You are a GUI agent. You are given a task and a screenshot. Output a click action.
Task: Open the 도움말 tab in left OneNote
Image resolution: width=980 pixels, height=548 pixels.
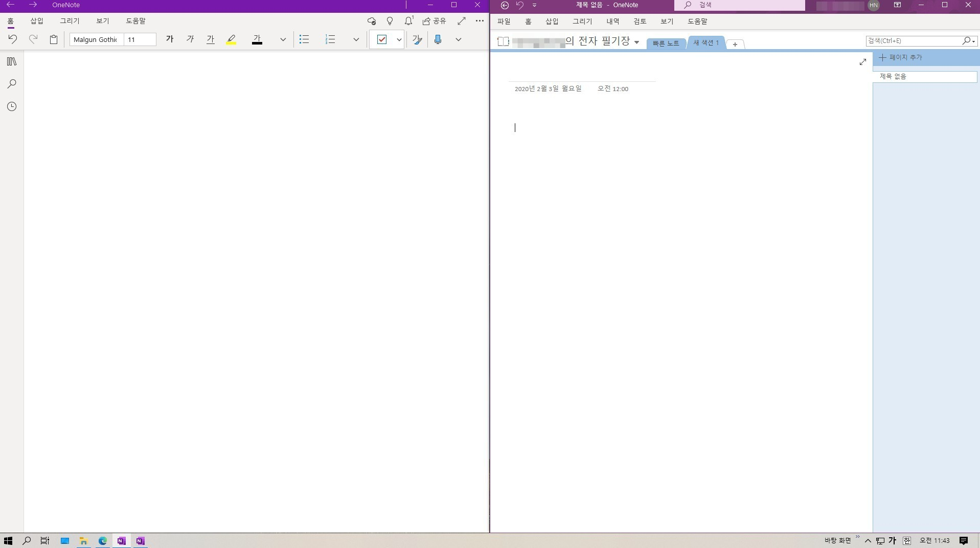coord(136,21)
